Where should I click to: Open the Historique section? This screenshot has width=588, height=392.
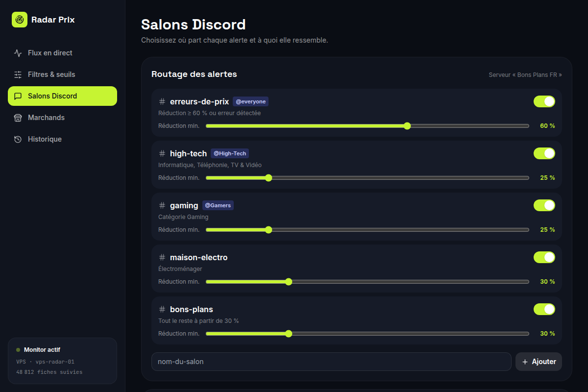click(62, 139)
